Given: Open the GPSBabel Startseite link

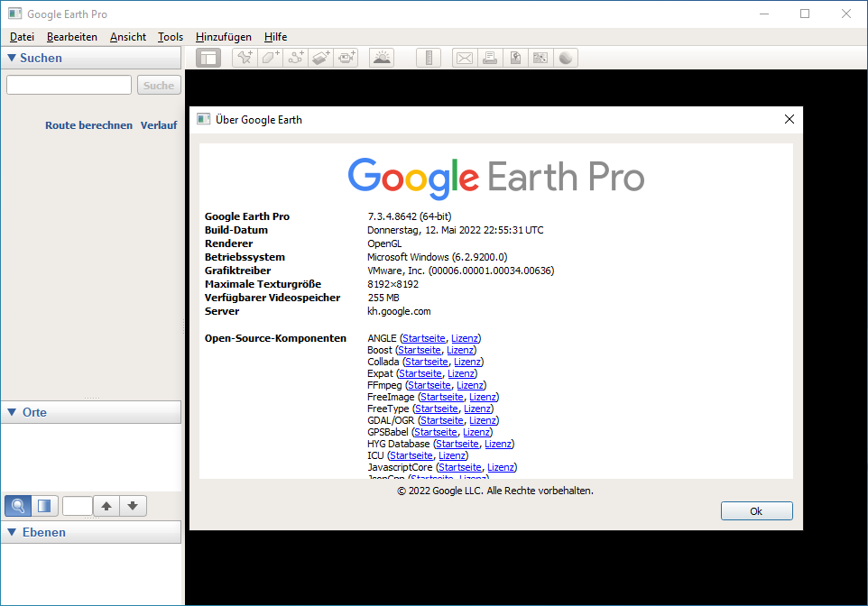Looking at the screenshot, I should click(x=436, y=432).
